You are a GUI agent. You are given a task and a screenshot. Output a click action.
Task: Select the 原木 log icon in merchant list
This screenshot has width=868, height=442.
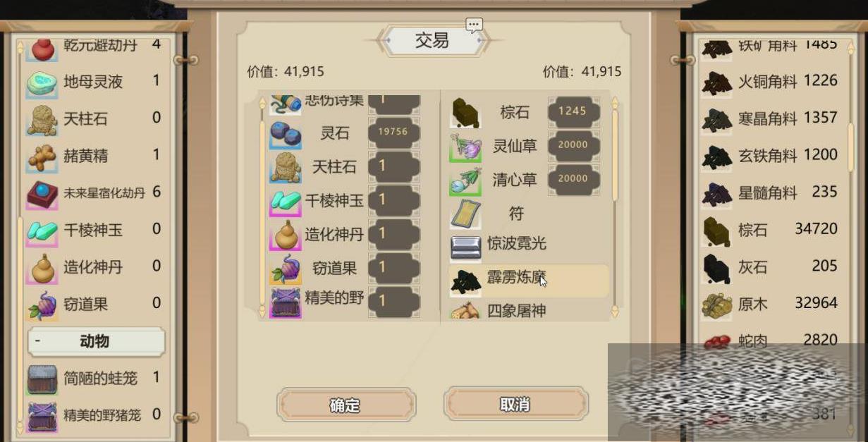pos(716,305)
